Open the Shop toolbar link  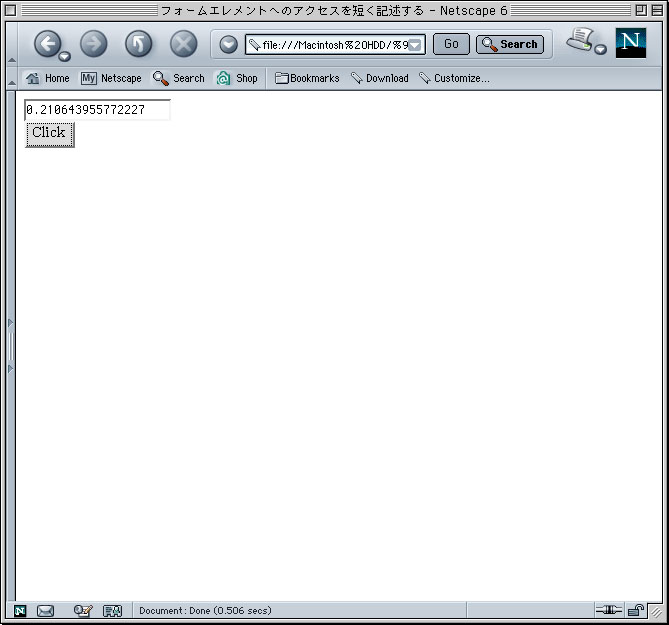[237, 78]
